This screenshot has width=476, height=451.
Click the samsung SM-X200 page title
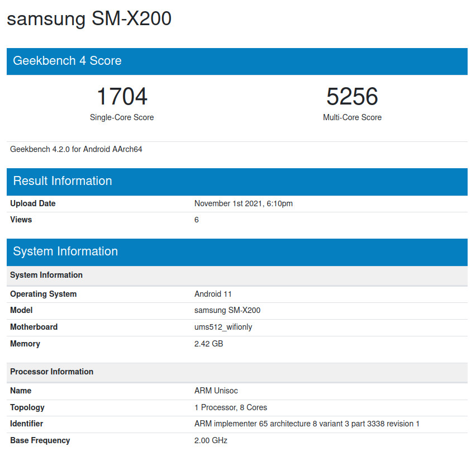click(89, 19)
